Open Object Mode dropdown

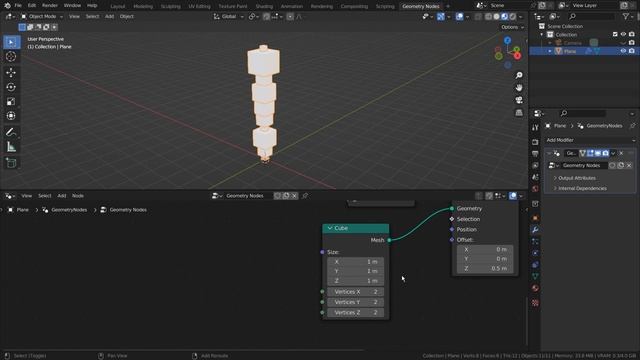(x=41, y=16)
